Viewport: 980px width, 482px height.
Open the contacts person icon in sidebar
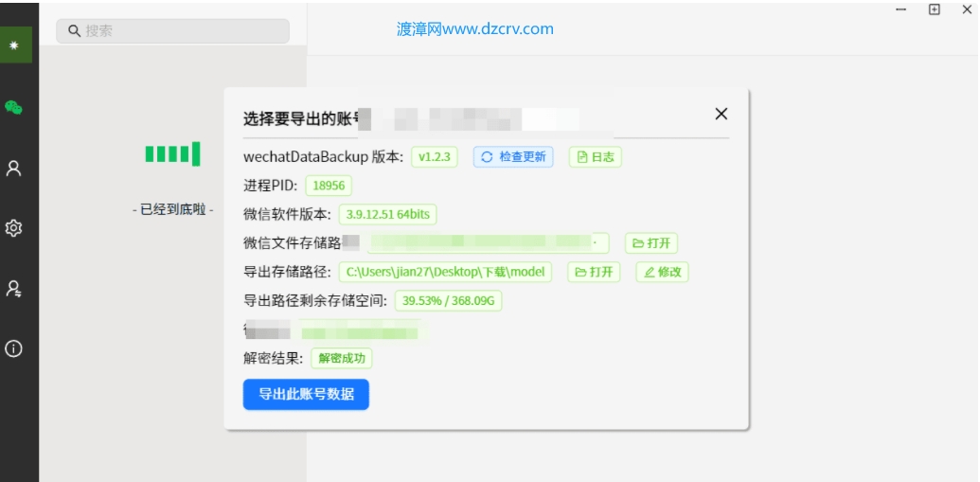[14, 169]
